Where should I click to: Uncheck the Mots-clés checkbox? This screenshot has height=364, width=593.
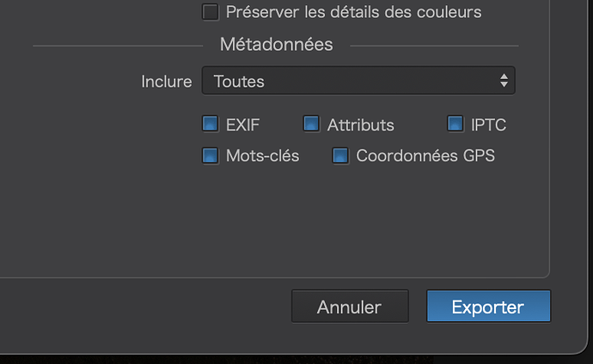211,155
